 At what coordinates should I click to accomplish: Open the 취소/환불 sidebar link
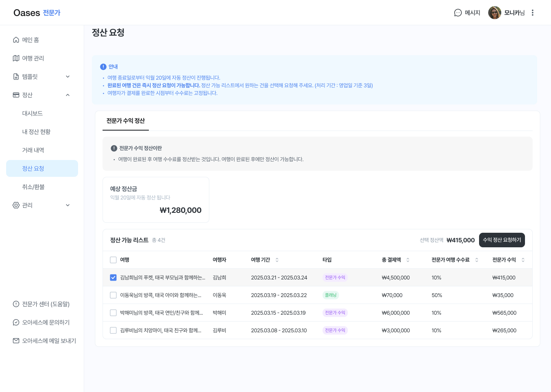click(33, 187)
